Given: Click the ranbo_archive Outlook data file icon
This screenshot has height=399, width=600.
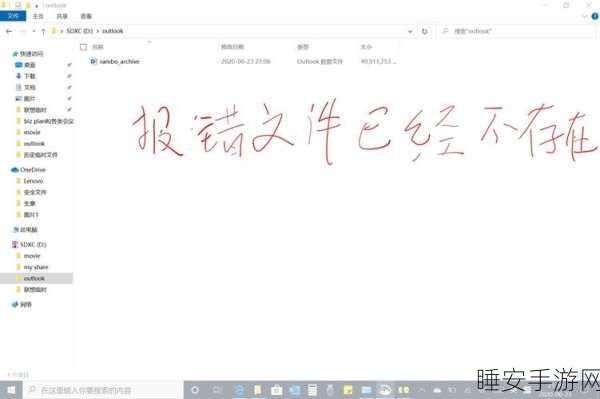Looking at the screenshot, I should click(93, 61).
